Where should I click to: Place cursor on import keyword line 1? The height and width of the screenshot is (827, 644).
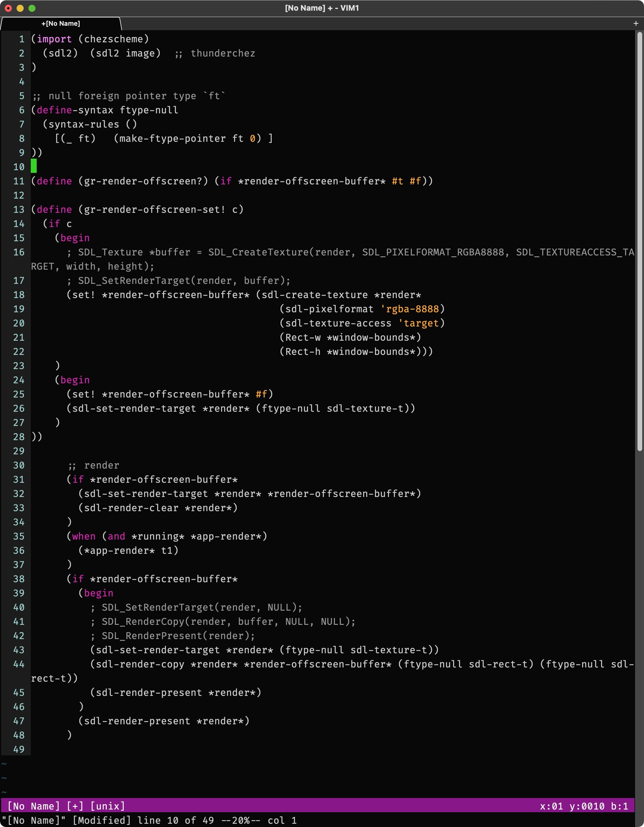point(54,39)
